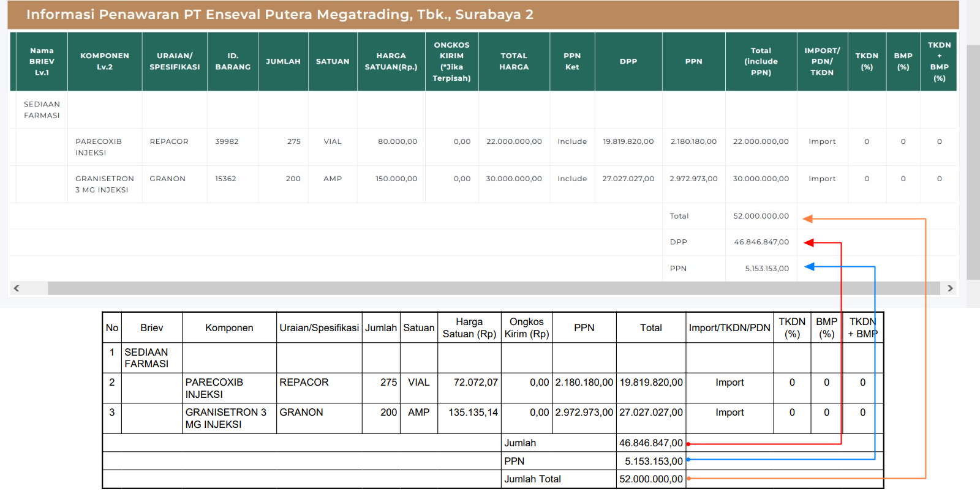Select the IMPORT/PDN/TKDN column header
Image resolution: width=980 pixels, height=494 pixels.
point(822,61)
